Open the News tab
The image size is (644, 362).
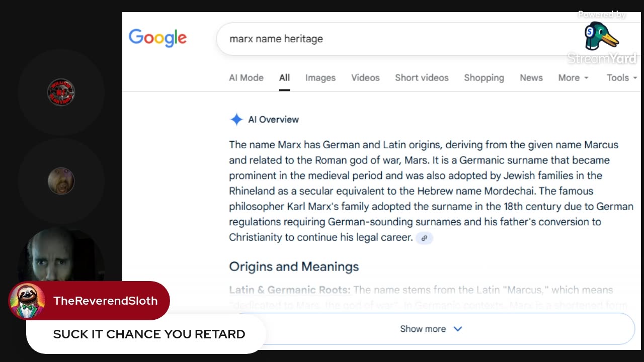point(531,77)
